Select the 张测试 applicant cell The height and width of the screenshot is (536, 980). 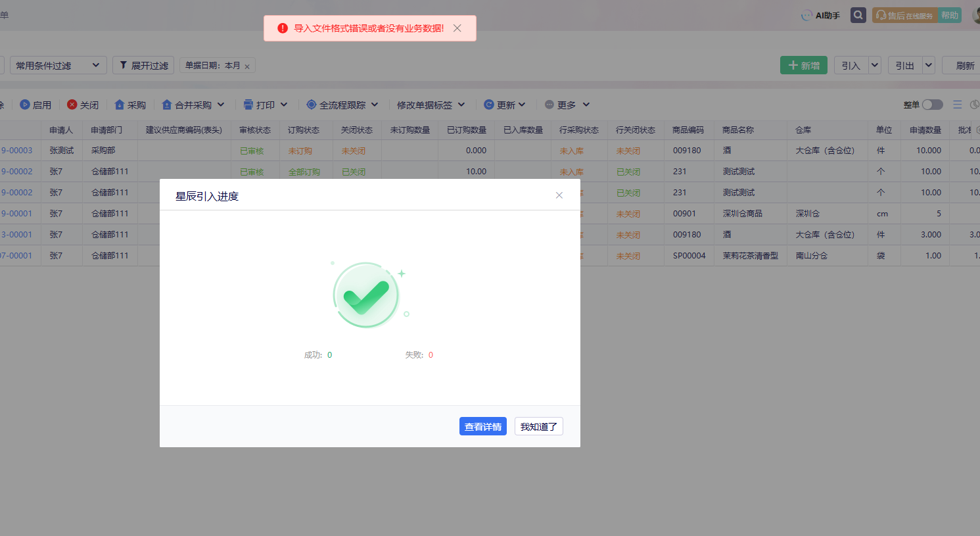point(62,151)
